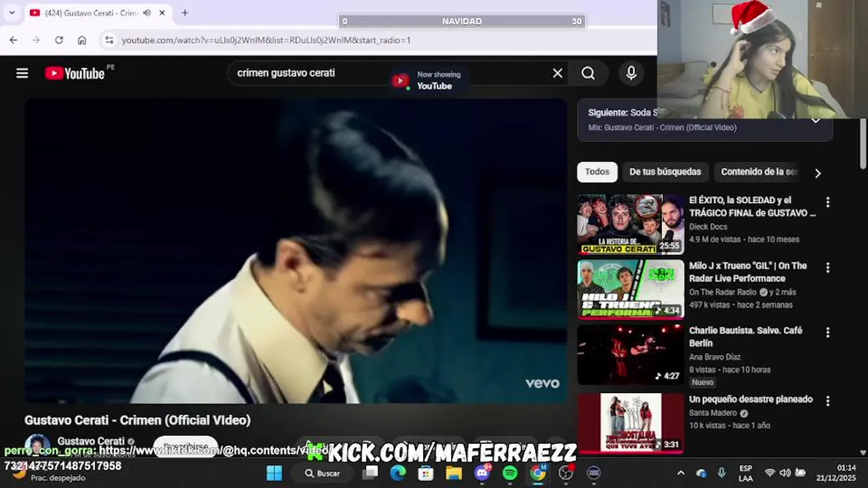Image resolution: width=868 pixels, height=488 pixels.
Task: Run the YouTube search magnifier button
Action: [x=588, y=73]
